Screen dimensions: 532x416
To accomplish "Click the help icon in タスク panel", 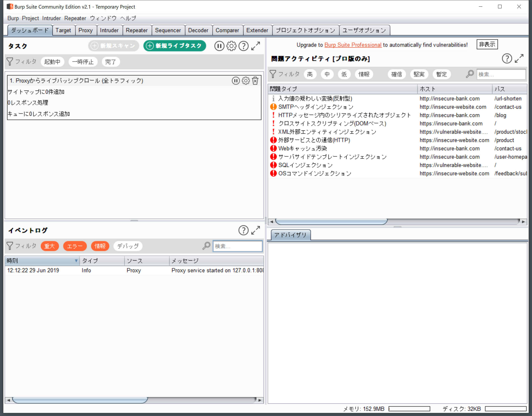I will (x=243, y=46).
